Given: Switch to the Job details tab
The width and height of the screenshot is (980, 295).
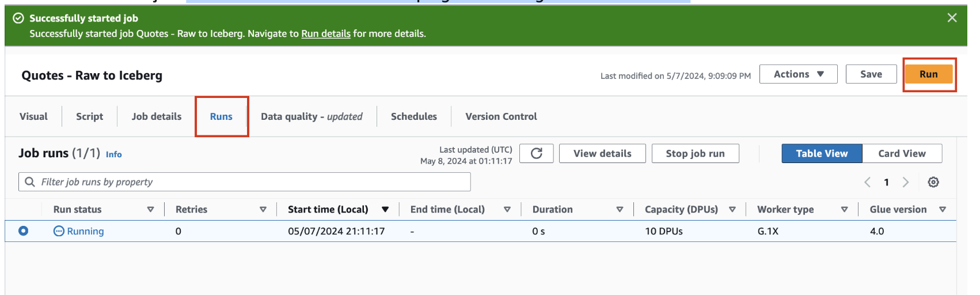Looking at the screenshot, I should coord(156,116).
